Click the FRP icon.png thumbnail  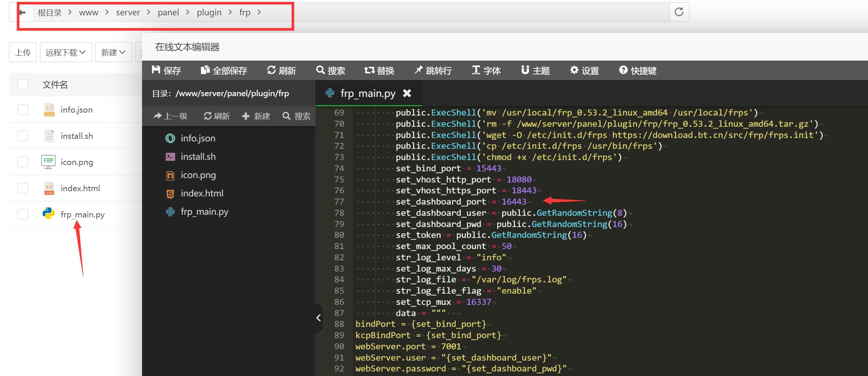click(x=49, y=162)
